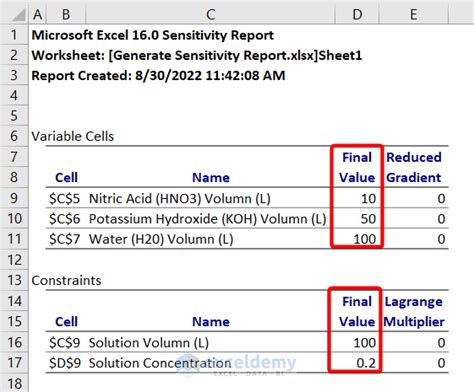Image resolution: width=474 pixels, height=392 pixels.
Task: Click the Report Created date cell
Action: [158, 76]
